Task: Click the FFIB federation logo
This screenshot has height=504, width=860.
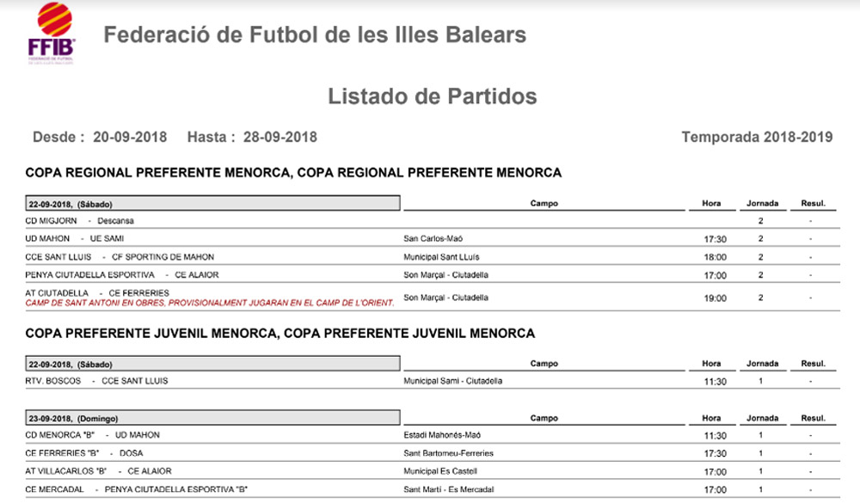Action: tap(51, 34)
